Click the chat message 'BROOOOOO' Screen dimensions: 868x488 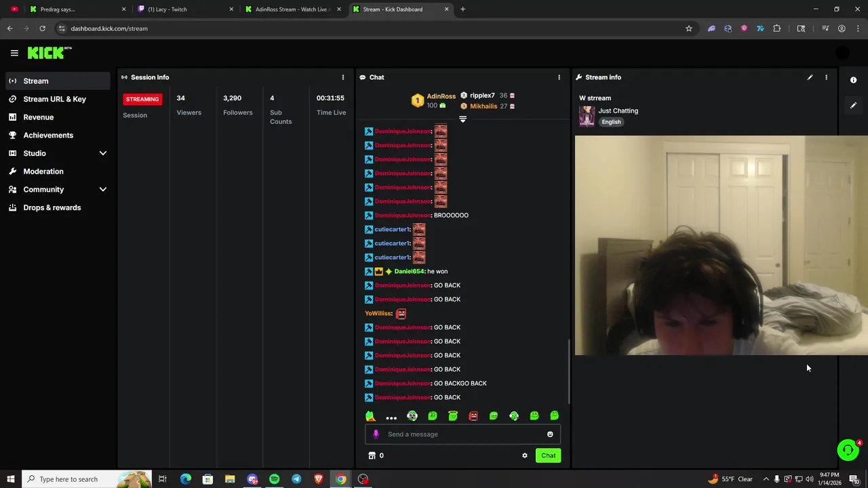pos(451,216)
